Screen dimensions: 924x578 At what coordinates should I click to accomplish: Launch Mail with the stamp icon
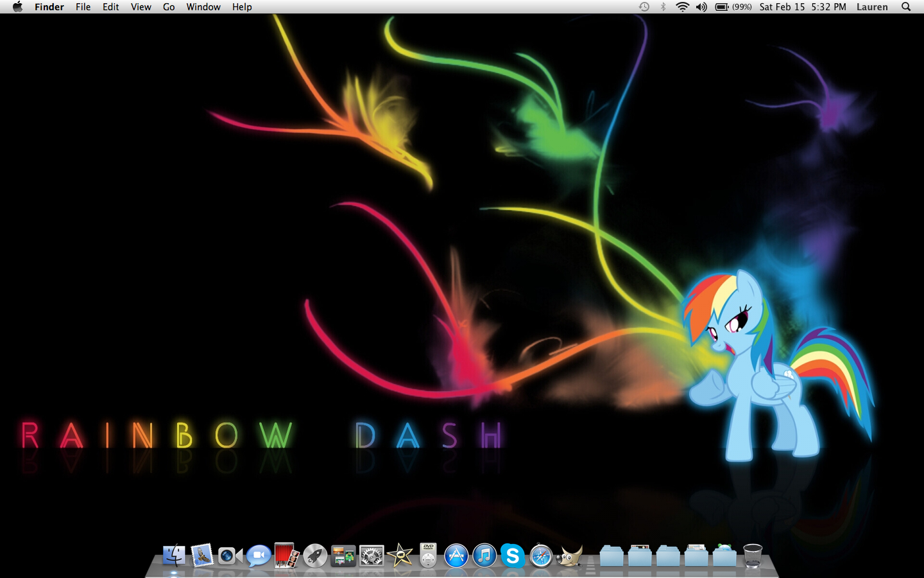(202, 556)
